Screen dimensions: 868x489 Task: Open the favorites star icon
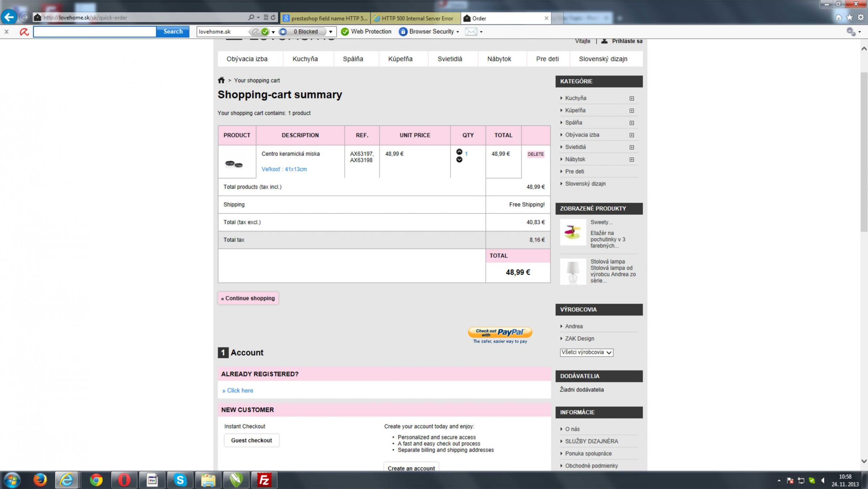pyautogui.click(x=850, y=17)
